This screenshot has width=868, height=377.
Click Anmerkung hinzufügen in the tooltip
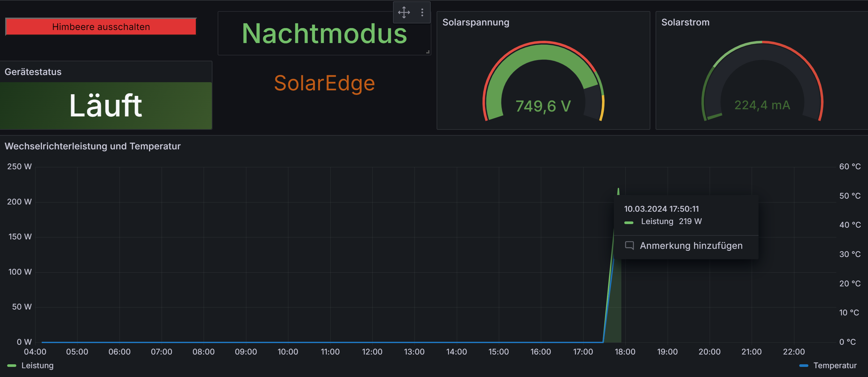pyautogui.click(x=691, y=246)
